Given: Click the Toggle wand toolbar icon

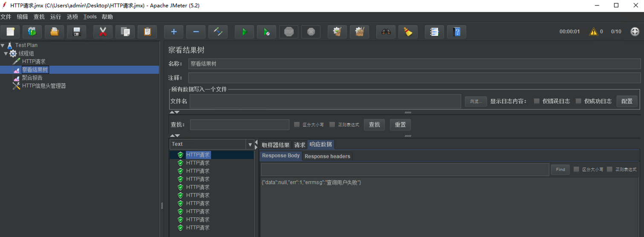Looking at the screenshot, I should point(218,32).
